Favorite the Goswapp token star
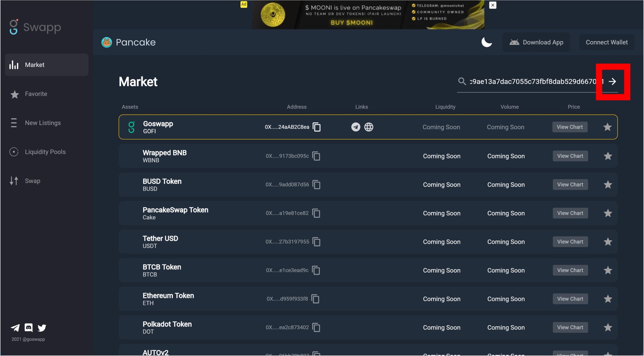The image size is (644, 356). (x=607, y=127)
